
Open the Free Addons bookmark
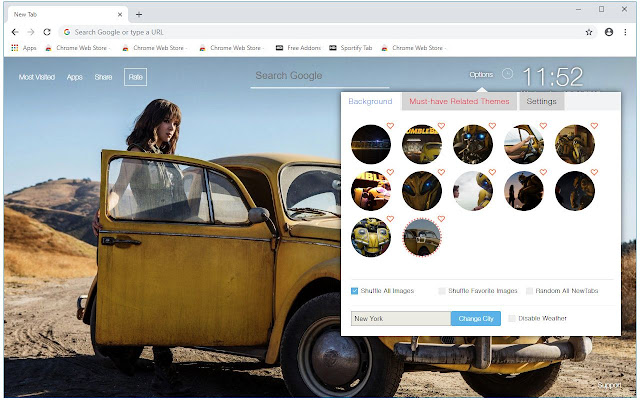(x=298, y=48)
